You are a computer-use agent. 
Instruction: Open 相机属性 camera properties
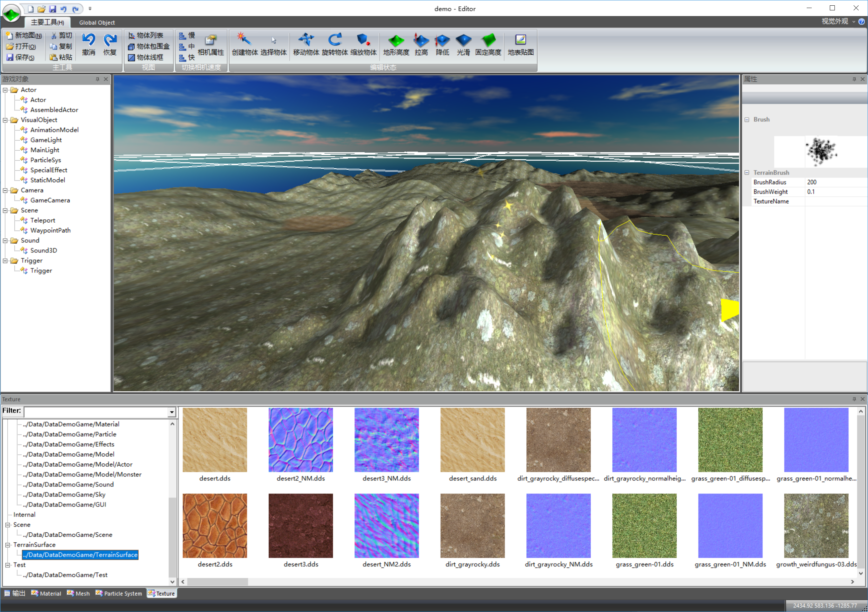pyautogui.click(x=211, y=45)
